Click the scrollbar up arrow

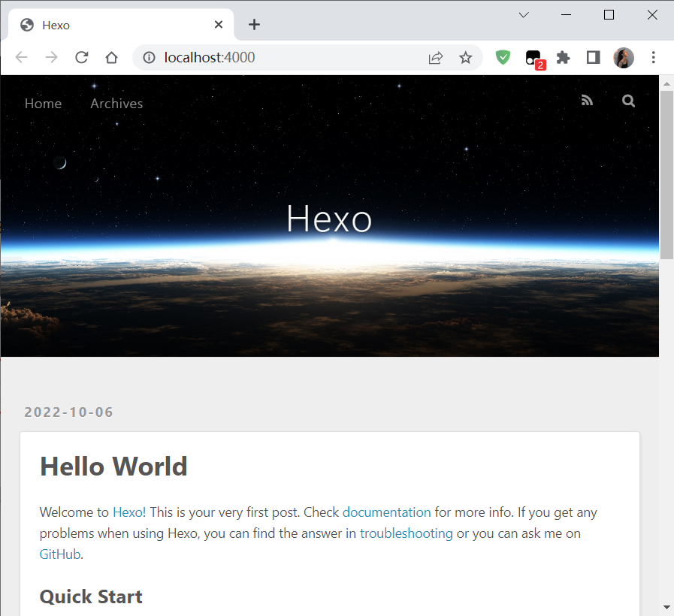point(666,83)
